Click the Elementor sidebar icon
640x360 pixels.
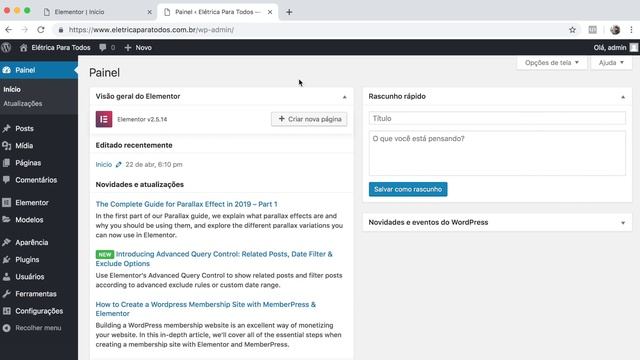[7, 202]
